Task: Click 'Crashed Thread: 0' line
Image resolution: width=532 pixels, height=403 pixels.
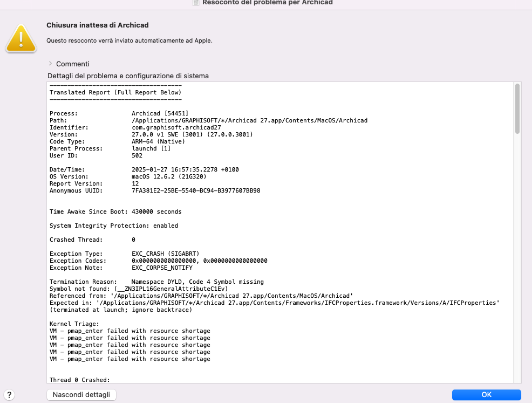Action: pos(92,240)
